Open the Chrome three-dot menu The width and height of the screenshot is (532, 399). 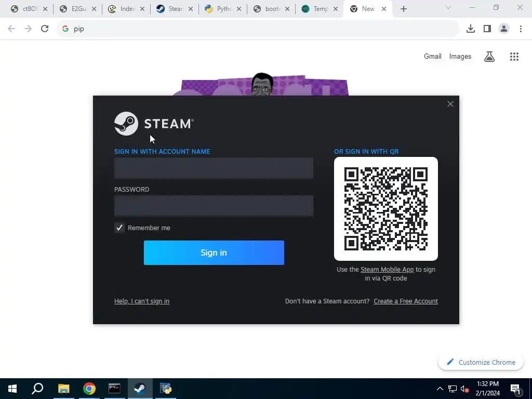521,29
